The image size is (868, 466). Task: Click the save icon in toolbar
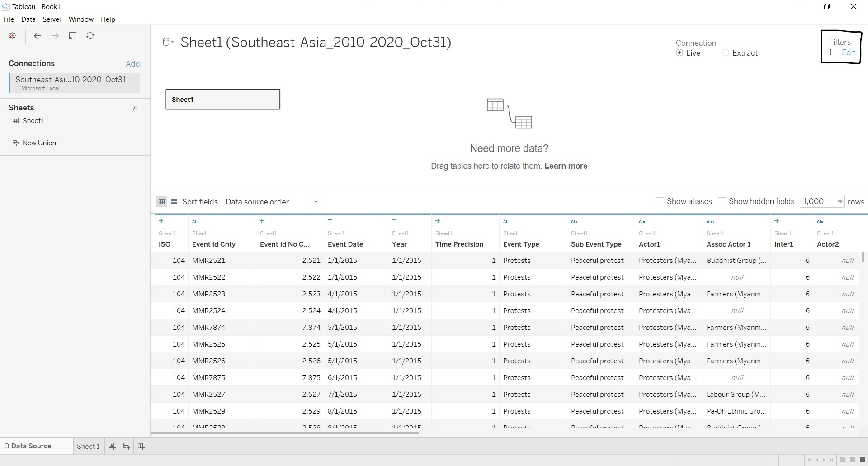pos(73,36)
